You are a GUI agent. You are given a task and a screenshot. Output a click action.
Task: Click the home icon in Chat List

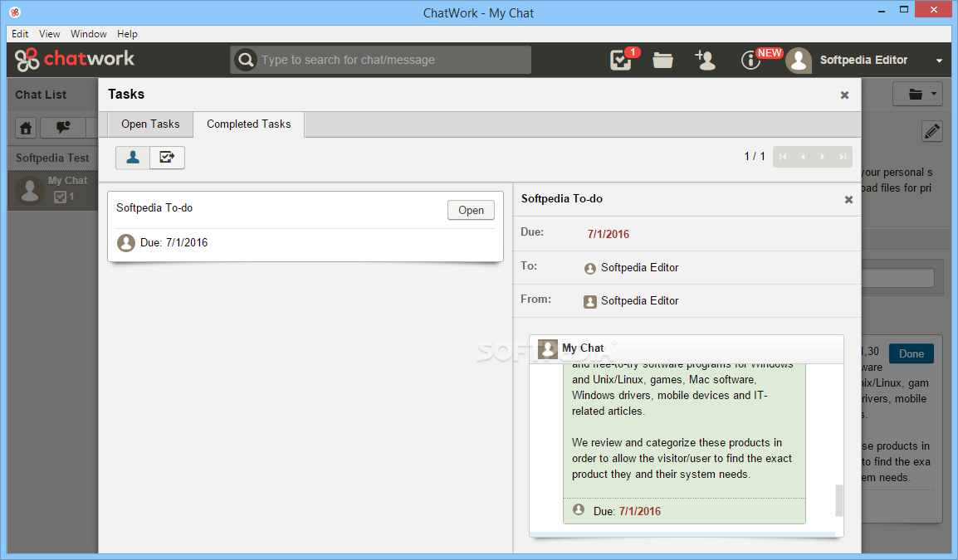[x=26, y=128]
